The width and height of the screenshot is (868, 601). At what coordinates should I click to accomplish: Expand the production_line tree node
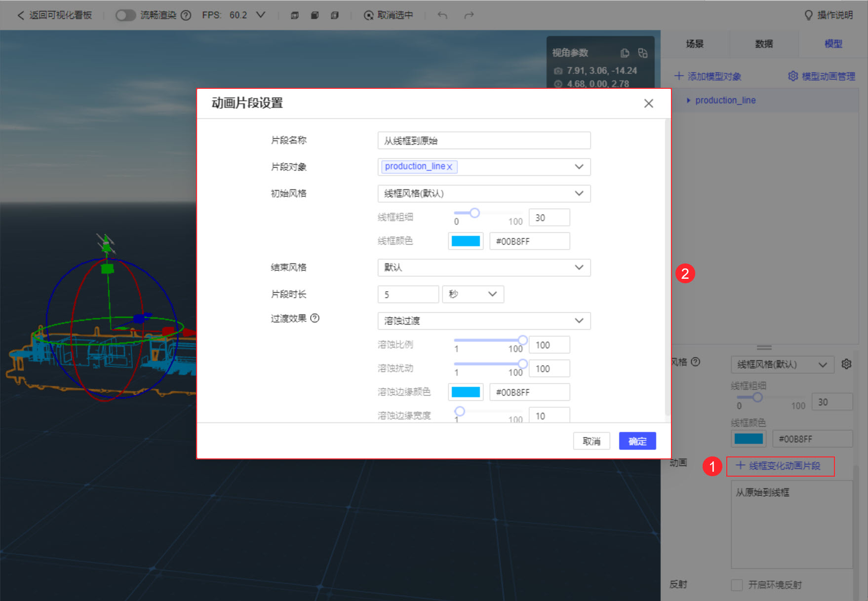(688, 100)
